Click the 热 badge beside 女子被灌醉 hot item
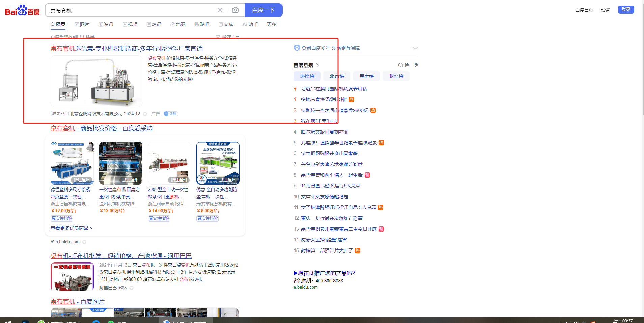This screenshot has height=323, width=644. pos(381,207)
